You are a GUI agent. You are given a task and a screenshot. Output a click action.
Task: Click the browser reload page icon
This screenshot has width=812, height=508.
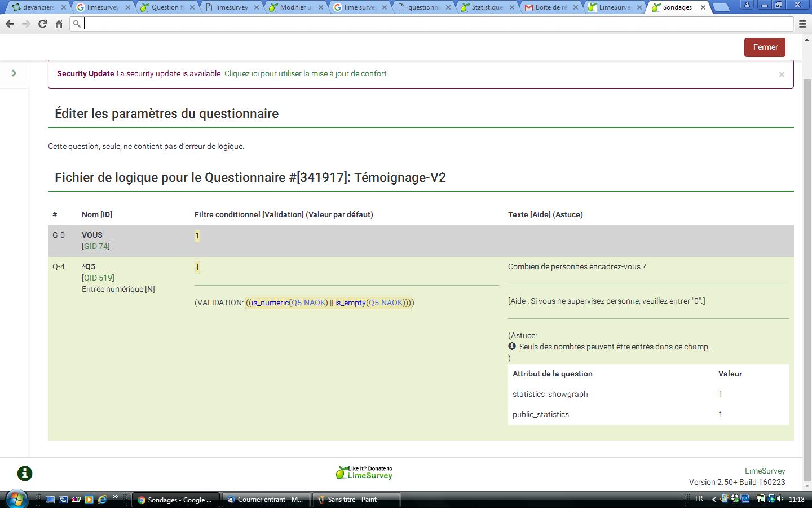click(42, 24)
